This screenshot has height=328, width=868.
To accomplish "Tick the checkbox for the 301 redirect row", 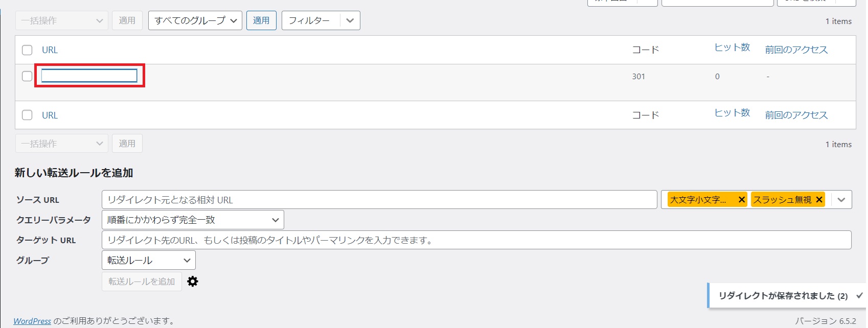I will pyautogui.click(x=27, y=76).
